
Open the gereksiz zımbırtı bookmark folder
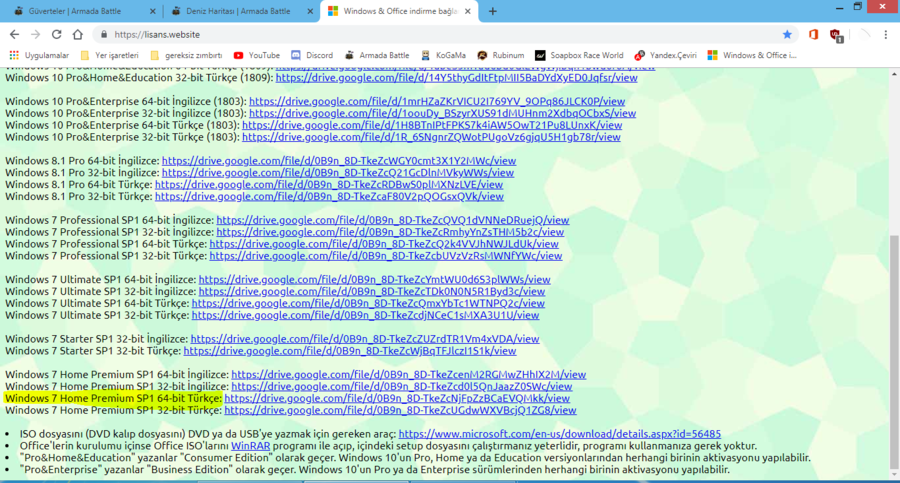tap(186, 55)
